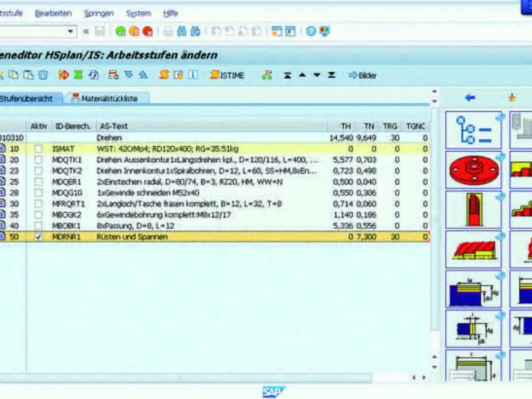The width and height of the screenshot is (532, 399).
Task: Click the TRG column header
Action: 390,126
